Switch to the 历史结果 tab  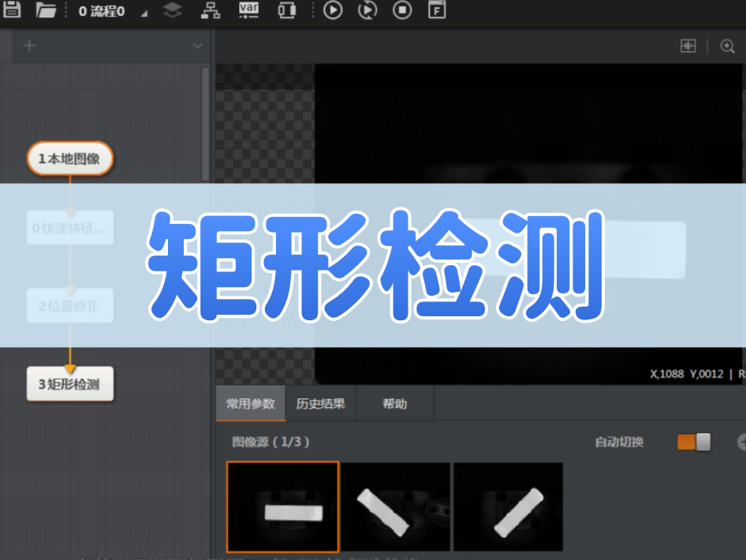[x=321, y=404]
